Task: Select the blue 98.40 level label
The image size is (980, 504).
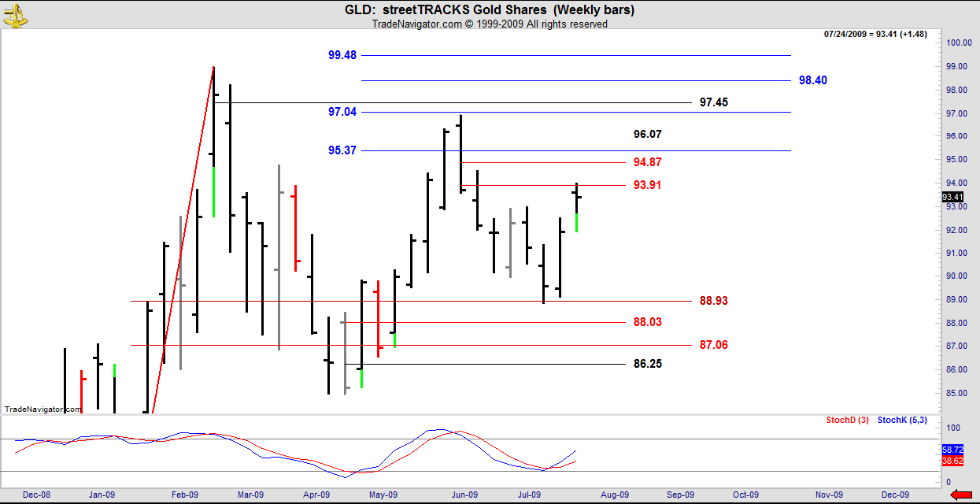Action: point(813,80)
